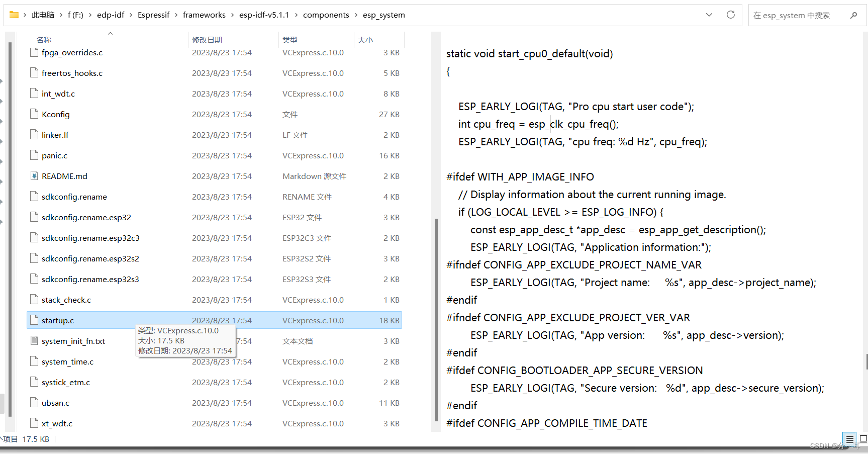This screenshot has height=454, width=868.
Task: Click Markdown 源文件 type of README.md
Action: pos(314,176)
